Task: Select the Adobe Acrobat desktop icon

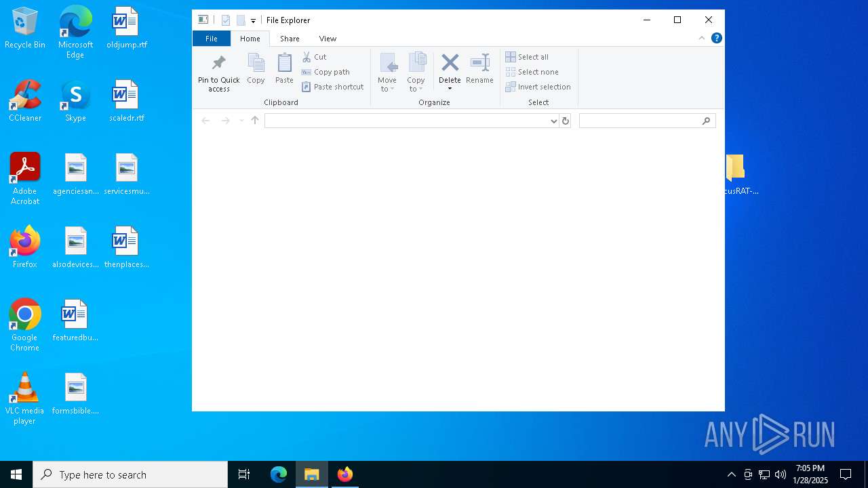Action: (25, 178)
